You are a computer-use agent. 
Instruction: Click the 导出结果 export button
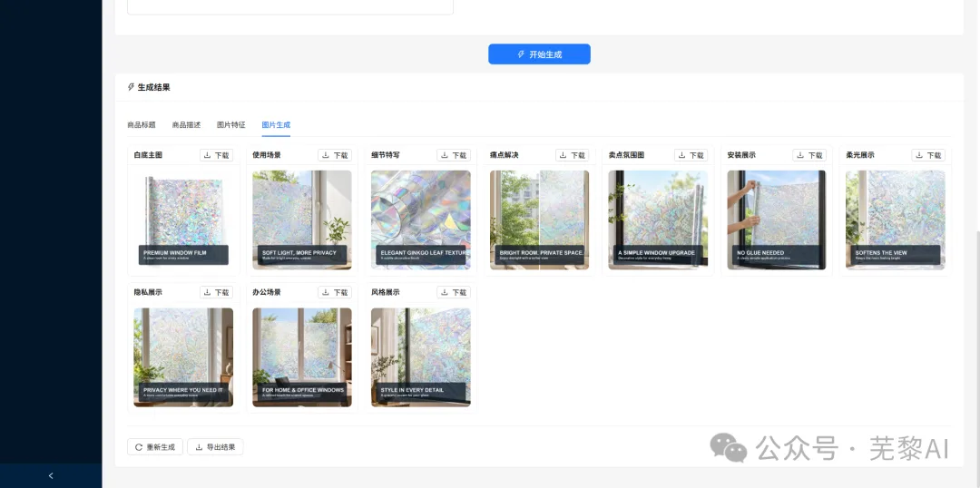[215, 447]
